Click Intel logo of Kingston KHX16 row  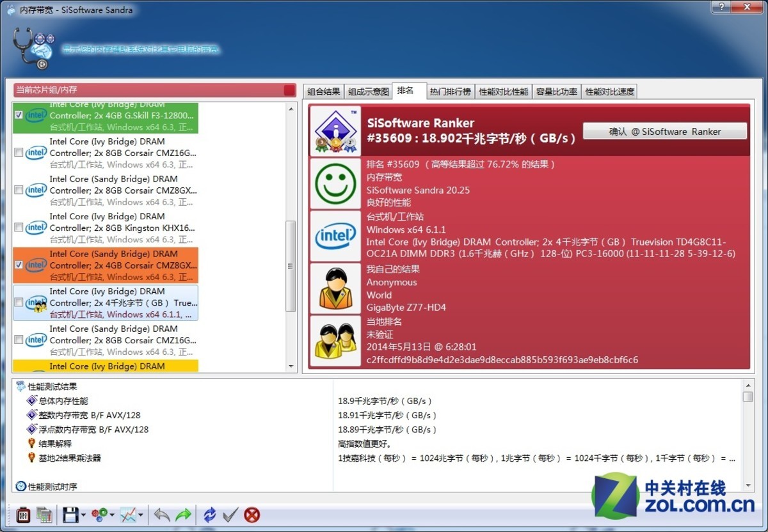click(x=36, y=228)
